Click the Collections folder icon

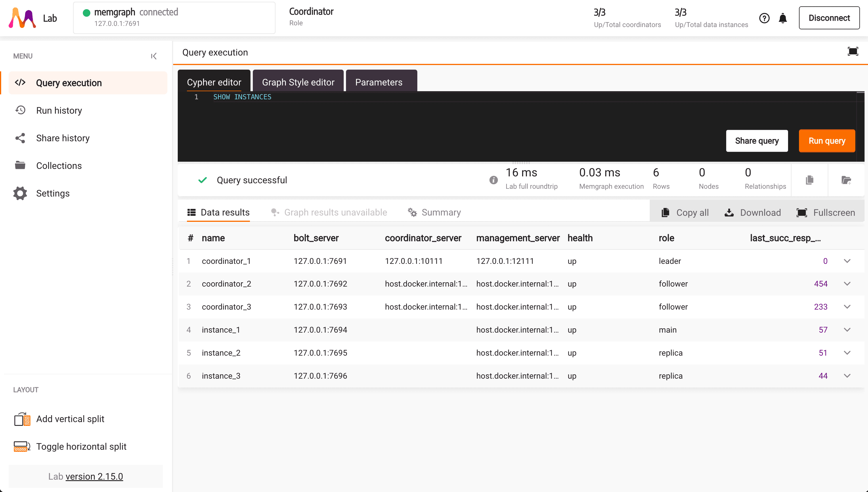click(x=20, y=165)
